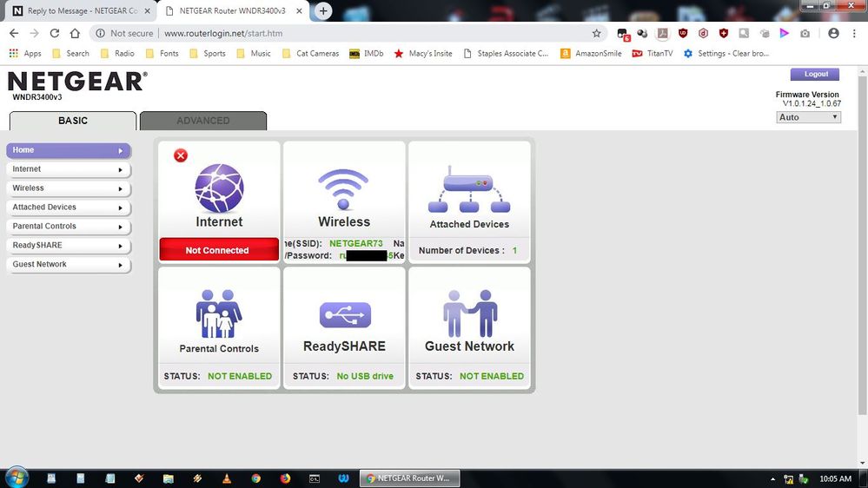Click the Logout button
The width and height of the screenshot is (868, 488).
point(815,75)
